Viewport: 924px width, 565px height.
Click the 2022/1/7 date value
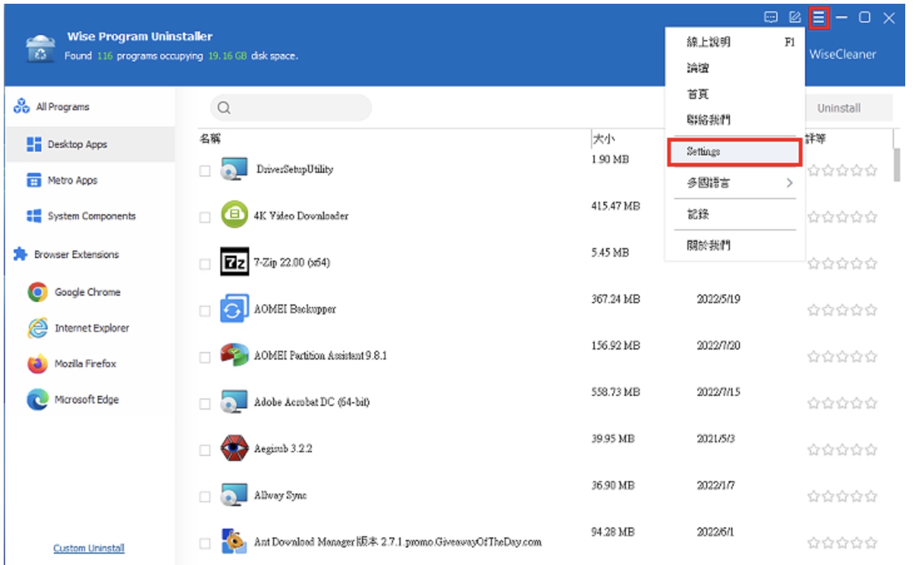(716, 485)
